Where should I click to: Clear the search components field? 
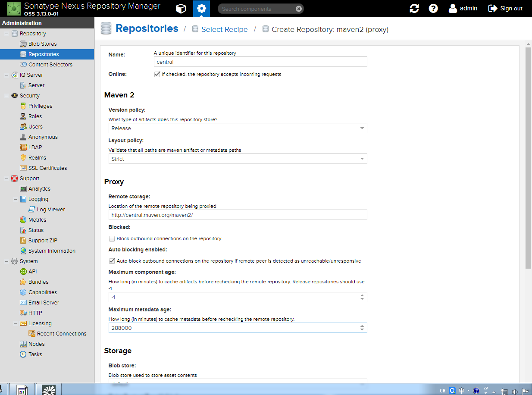299,9
